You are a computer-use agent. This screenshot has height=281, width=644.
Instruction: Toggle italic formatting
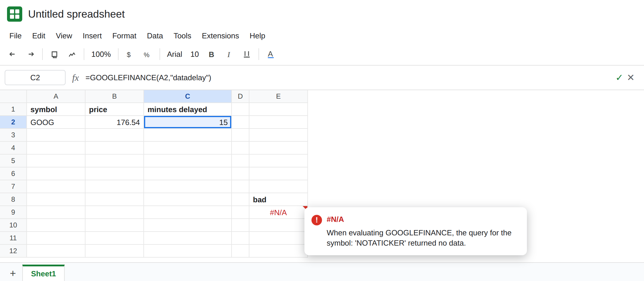(229, 54)
